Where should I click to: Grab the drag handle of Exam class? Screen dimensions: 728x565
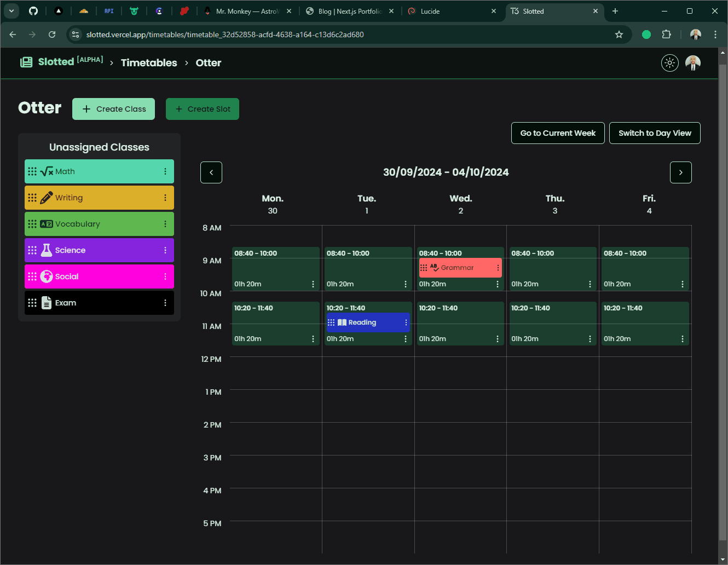(32, 303)
